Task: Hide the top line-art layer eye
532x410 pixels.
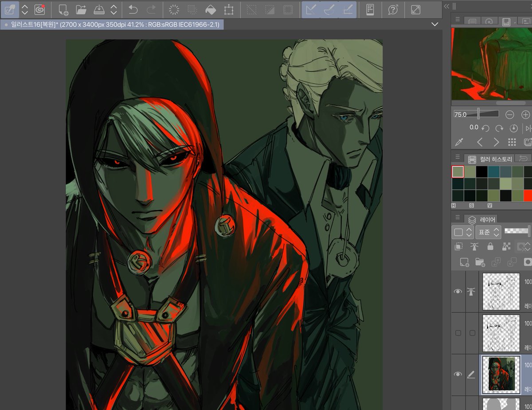Action: tap(458, 292)
